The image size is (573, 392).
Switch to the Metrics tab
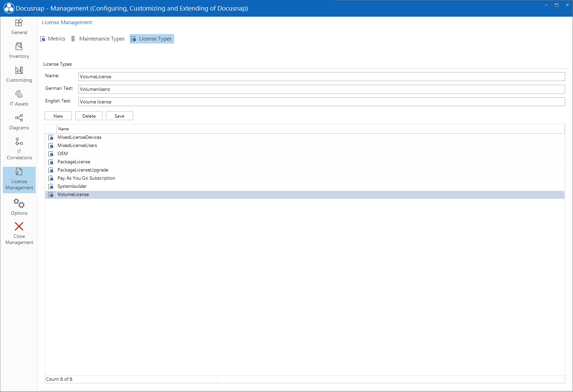pos(53,39)
